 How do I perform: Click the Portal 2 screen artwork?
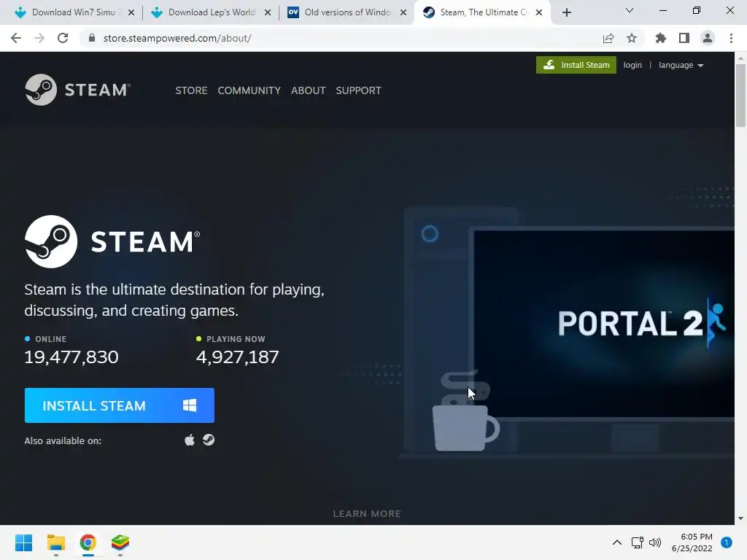click(x=604, y=324)
